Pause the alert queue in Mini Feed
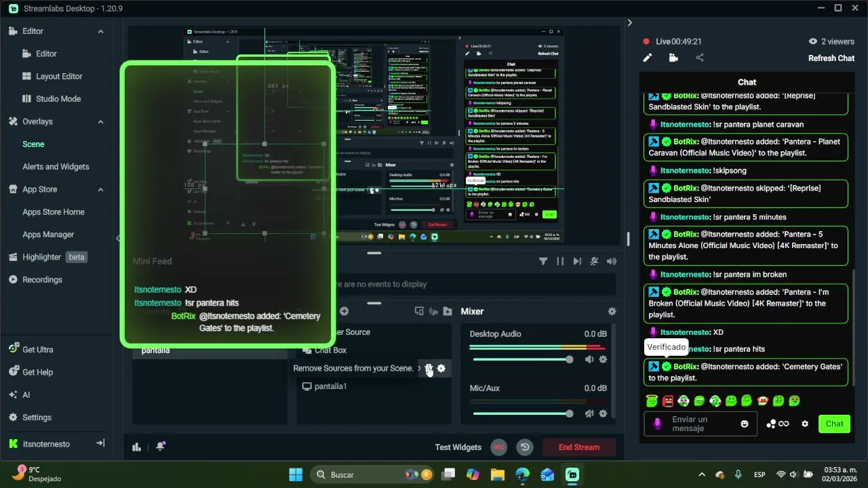Viewport: 868px width, 488px height. [x=560, y=262]
